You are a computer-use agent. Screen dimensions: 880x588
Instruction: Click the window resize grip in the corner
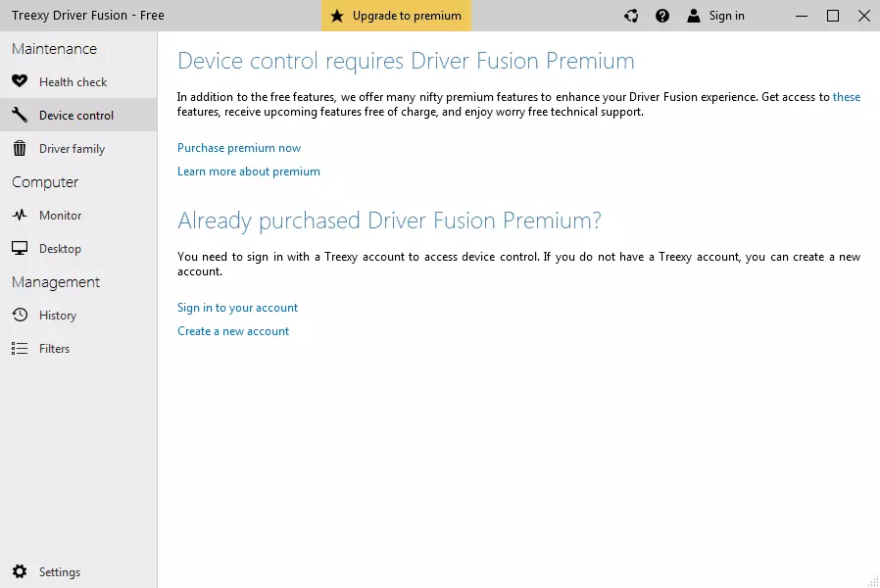(873, 581)
